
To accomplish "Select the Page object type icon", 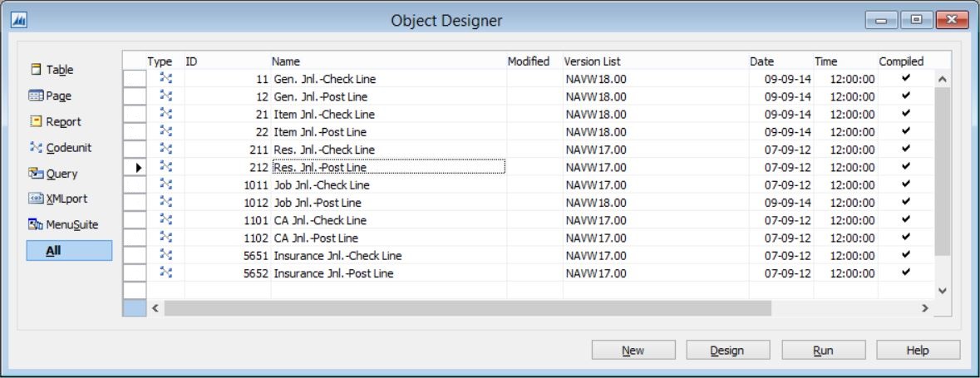I will (36, 96).
